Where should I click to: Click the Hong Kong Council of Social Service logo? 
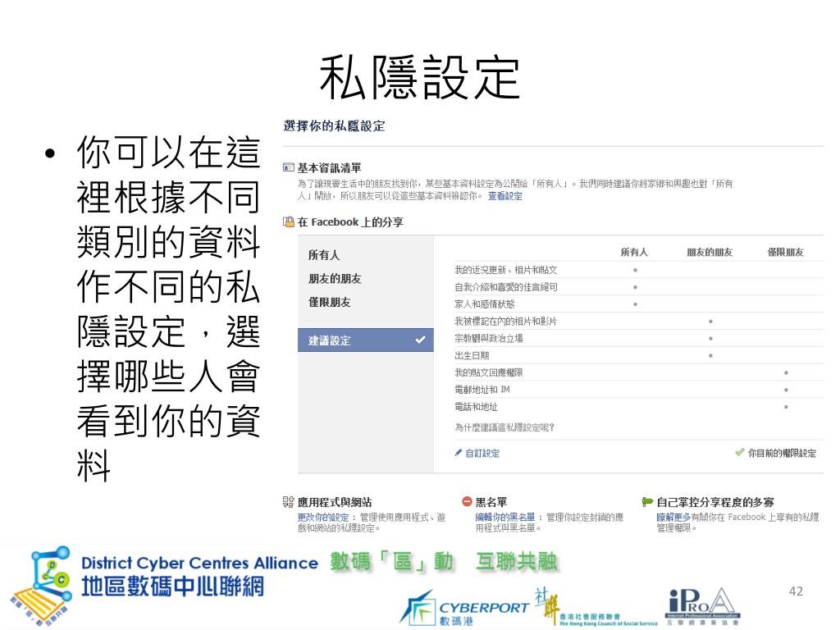(596, 608)
